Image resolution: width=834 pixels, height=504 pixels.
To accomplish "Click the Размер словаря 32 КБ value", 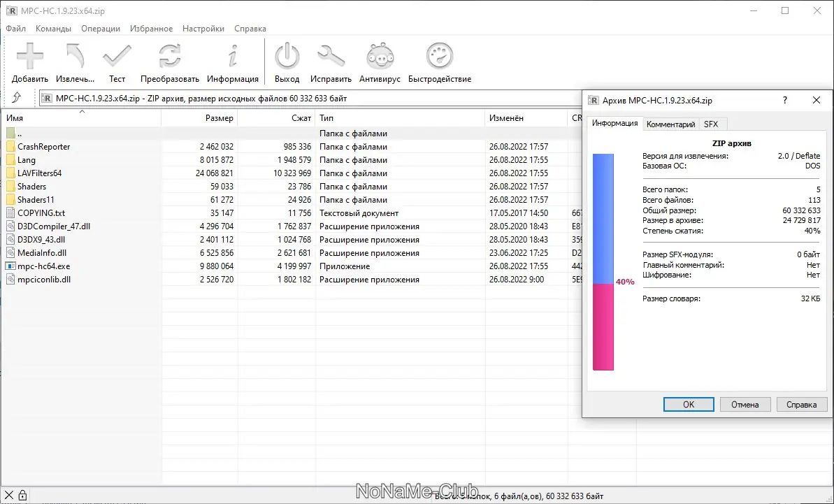I will [x=811, y=298].
